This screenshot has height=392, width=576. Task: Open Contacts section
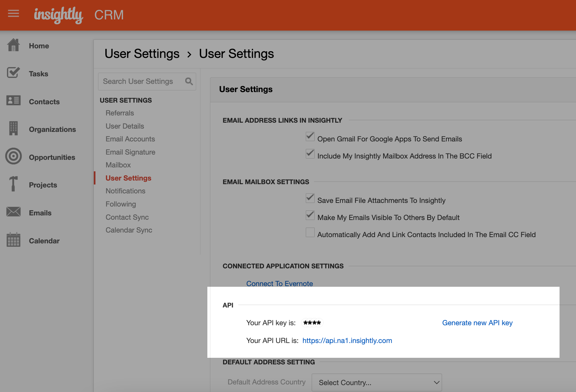click(44, 102)
